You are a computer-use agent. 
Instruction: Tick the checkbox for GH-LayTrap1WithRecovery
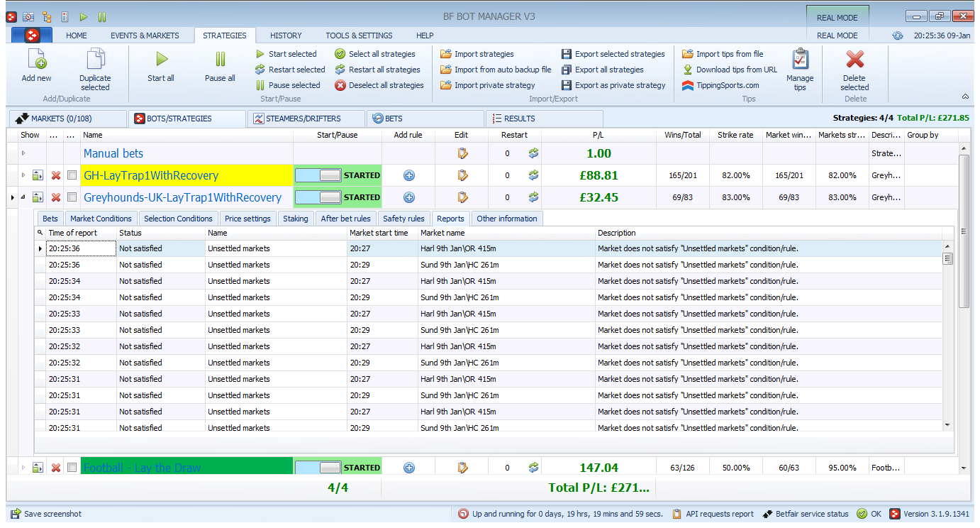tap(72, 175)
